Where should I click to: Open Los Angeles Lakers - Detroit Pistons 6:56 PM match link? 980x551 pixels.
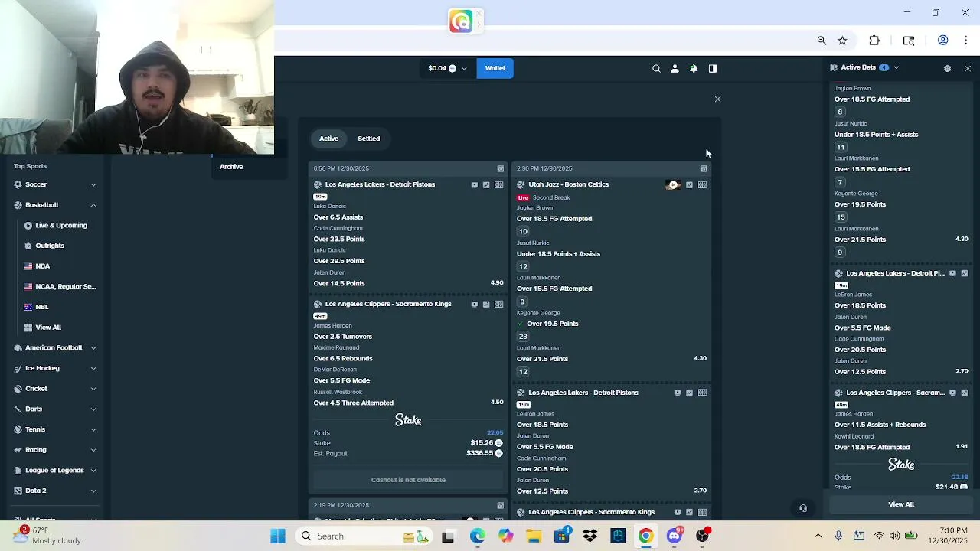click(380, 184)
